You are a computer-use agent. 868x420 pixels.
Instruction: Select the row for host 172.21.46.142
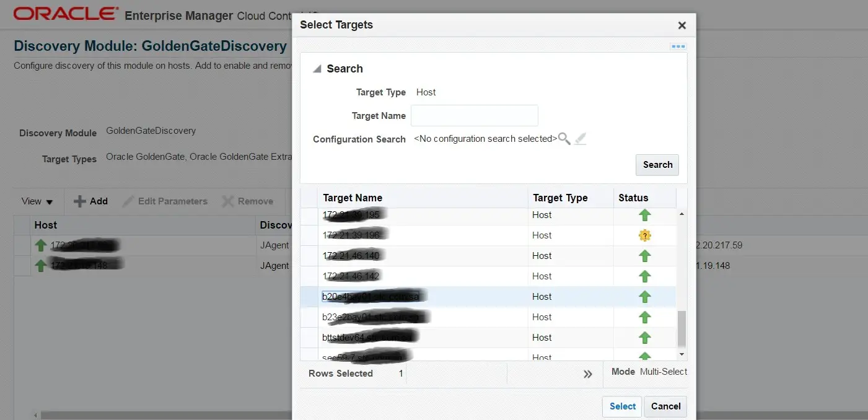[x=488, y=276]
